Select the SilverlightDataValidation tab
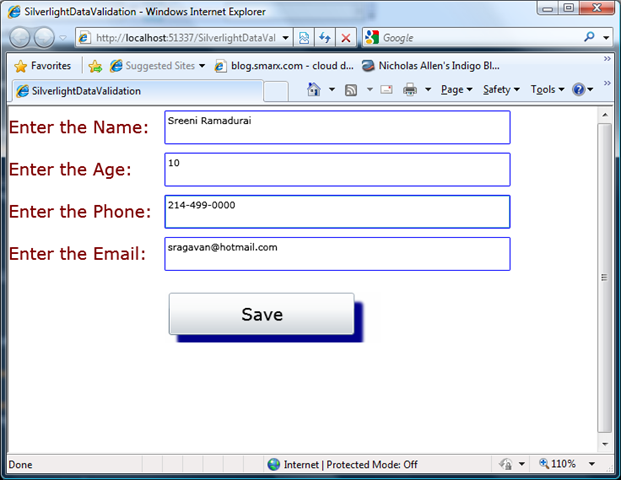This screenshot has width=621, height=480. (137, 91)
